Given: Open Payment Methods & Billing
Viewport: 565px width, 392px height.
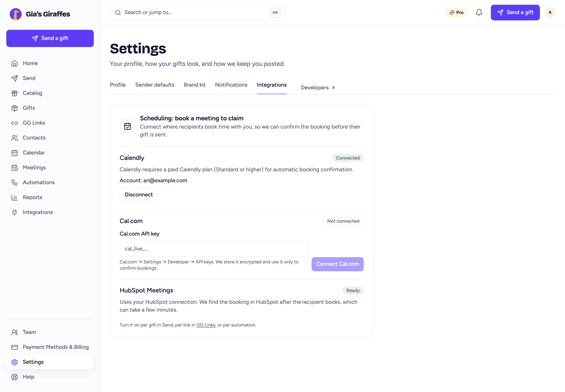Looking at the screenshot, I should coord(50,347).
